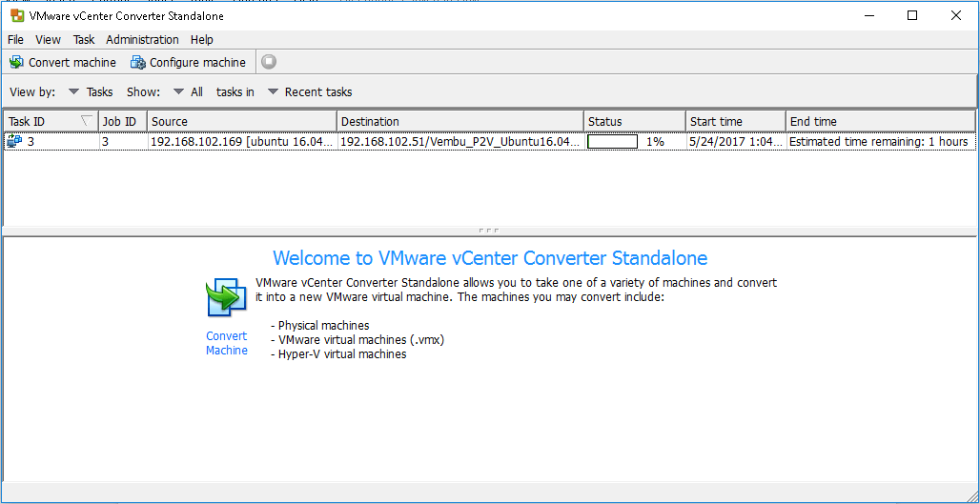Open the Help menu
Image resolution: width=980 pixels, height=504 pixels.
click(x=202, y=39)
